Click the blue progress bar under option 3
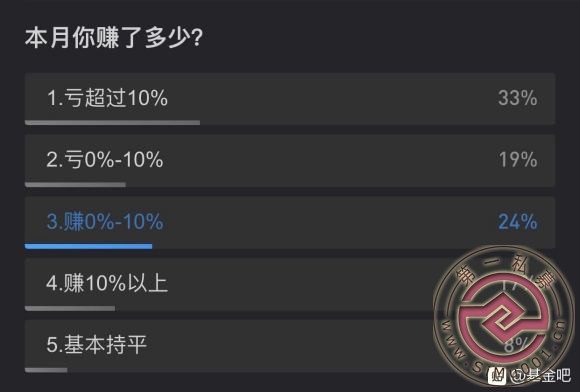The width and height of the screenshot is (580, 392). coord(88,246)
